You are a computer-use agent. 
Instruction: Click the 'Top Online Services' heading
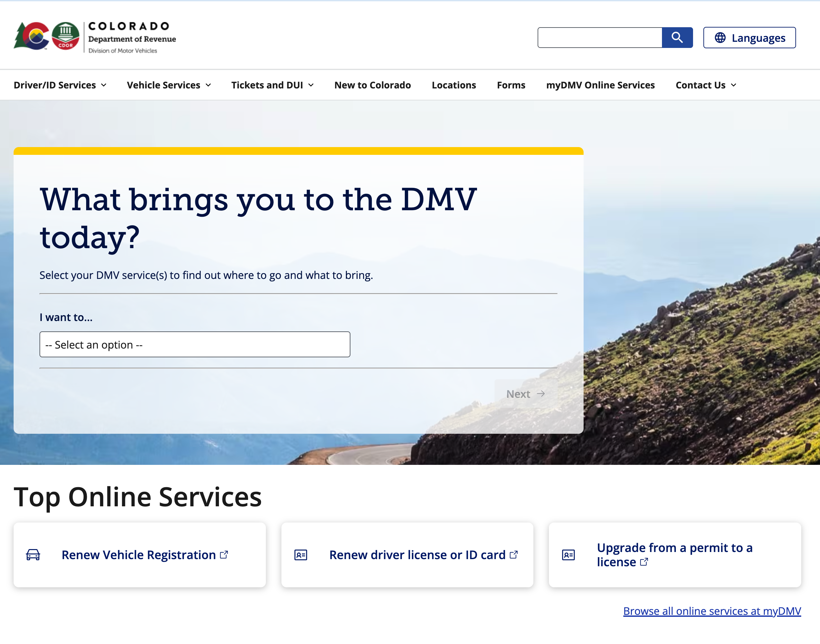point(138,497)
